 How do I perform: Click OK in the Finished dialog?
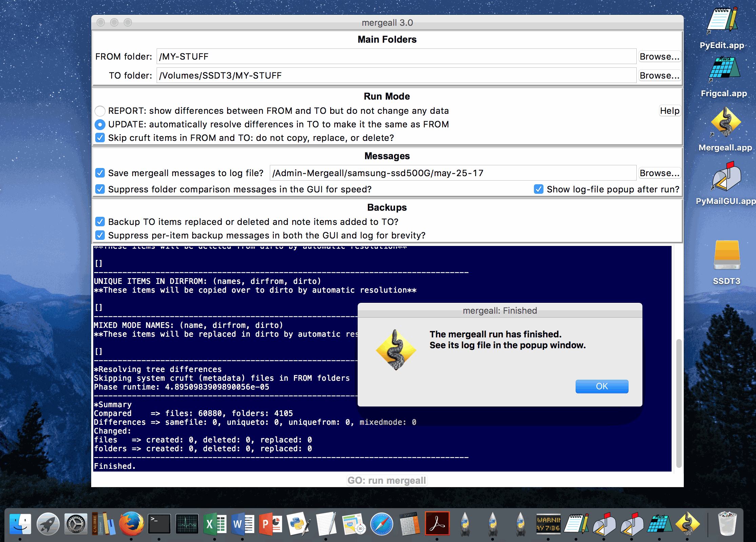click(x=602, y=386)
